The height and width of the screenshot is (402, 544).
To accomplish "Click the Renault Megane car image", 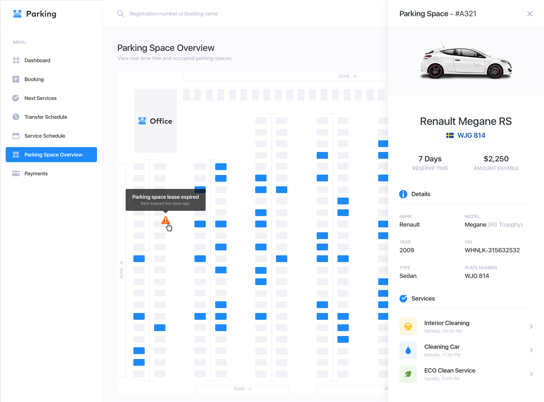I will tap(466, 61).
